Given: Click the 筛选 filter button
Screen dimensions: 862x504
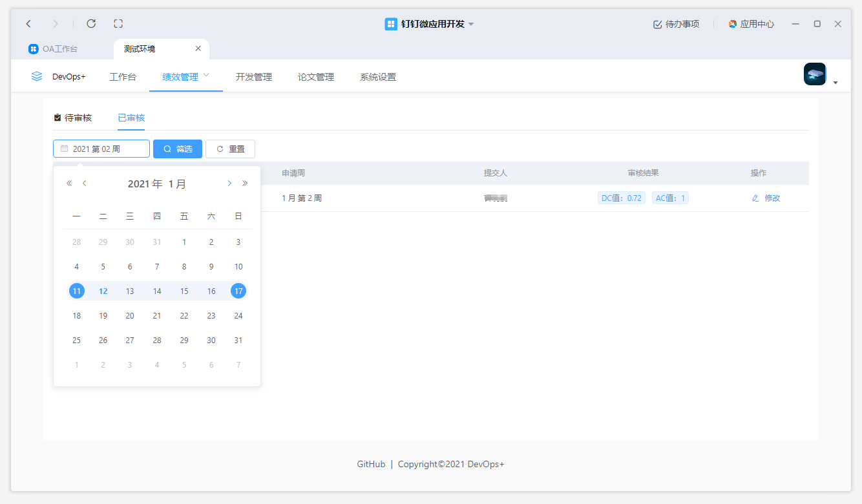Looking at the screenshot, I should point(178,149).
